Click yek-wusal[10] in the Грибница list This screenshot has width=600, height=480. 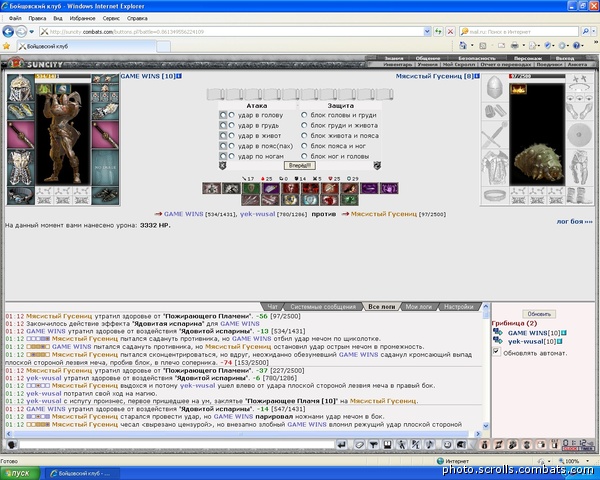pyautogui.click(x=532, y=341)
